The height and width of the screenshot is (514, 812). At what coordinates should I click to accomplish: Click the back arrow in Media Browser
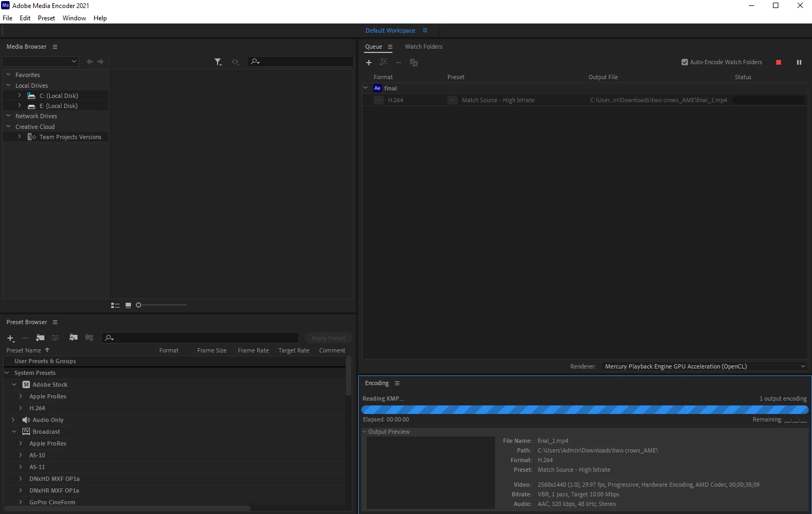tap(90, 62)
